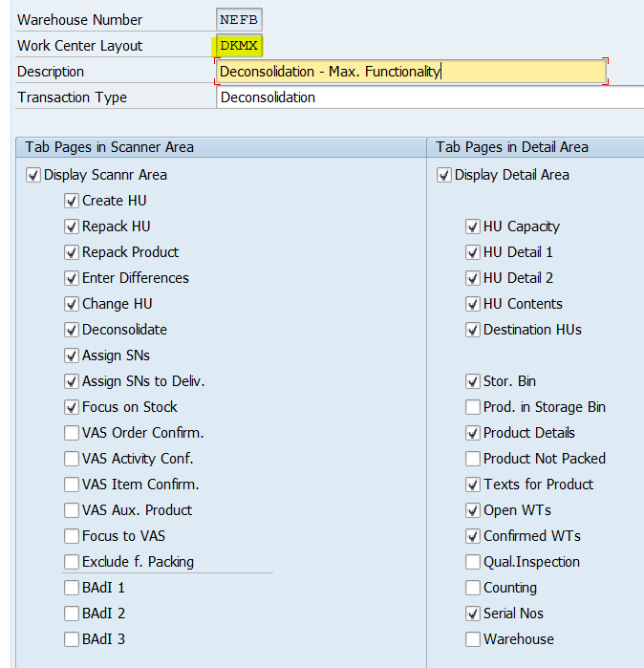The image size is (644, 668).
Task: Toggle the Repack HU checkbox
Action: (x=72, y=226)
